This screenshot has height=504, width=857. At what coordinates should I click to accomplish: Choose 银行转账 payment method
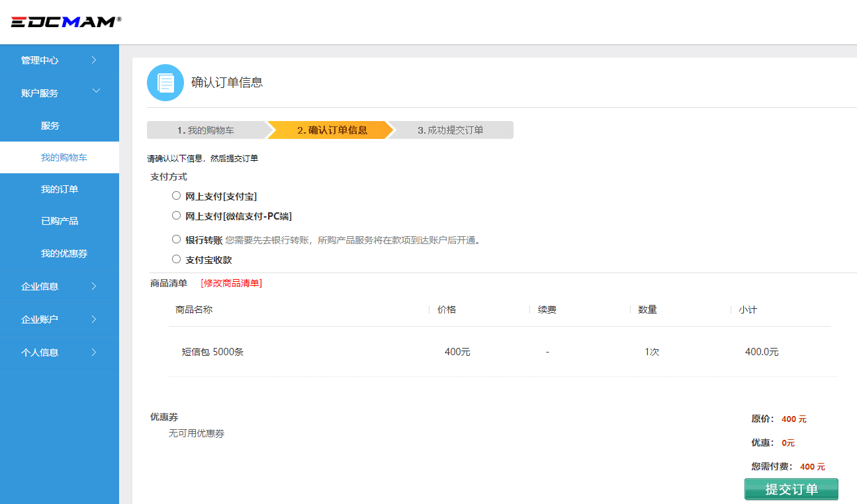176,239
